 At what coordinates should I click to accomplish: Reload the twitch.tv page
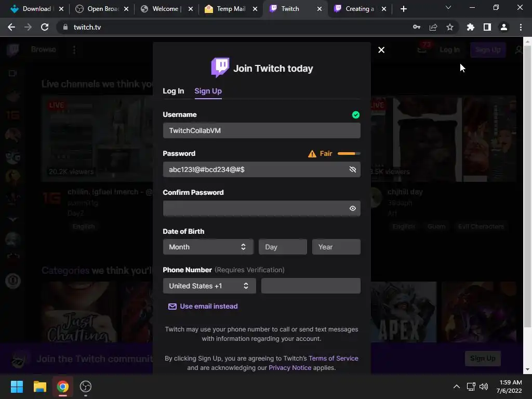45,27
